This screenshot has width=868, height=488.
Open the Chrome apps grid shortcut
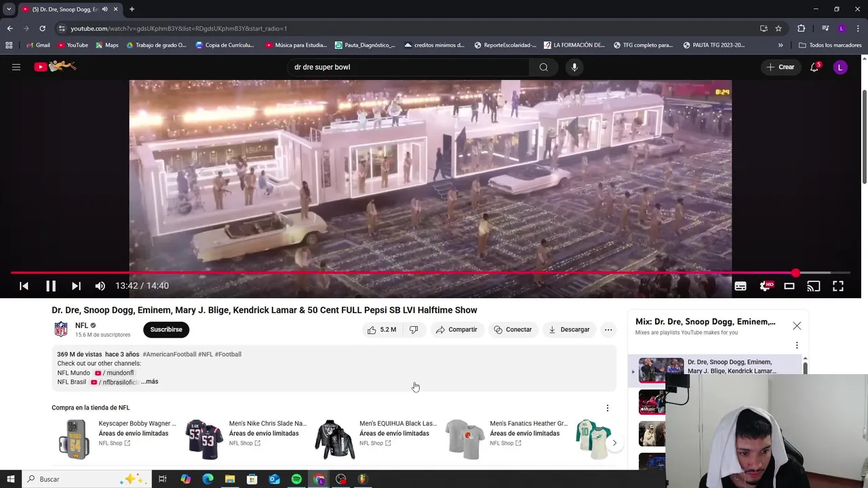tap(9, 45)
